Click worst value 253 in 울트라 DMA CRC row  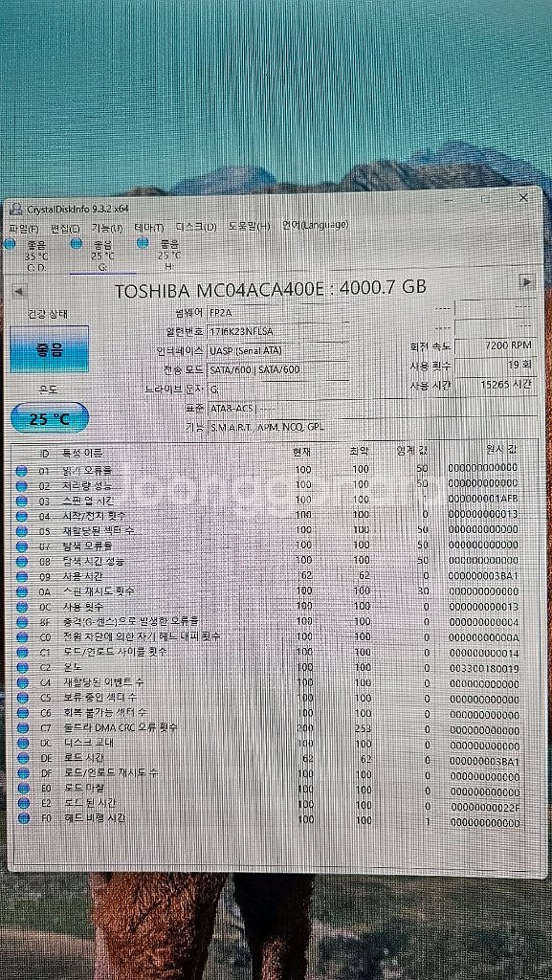[364, 728]
